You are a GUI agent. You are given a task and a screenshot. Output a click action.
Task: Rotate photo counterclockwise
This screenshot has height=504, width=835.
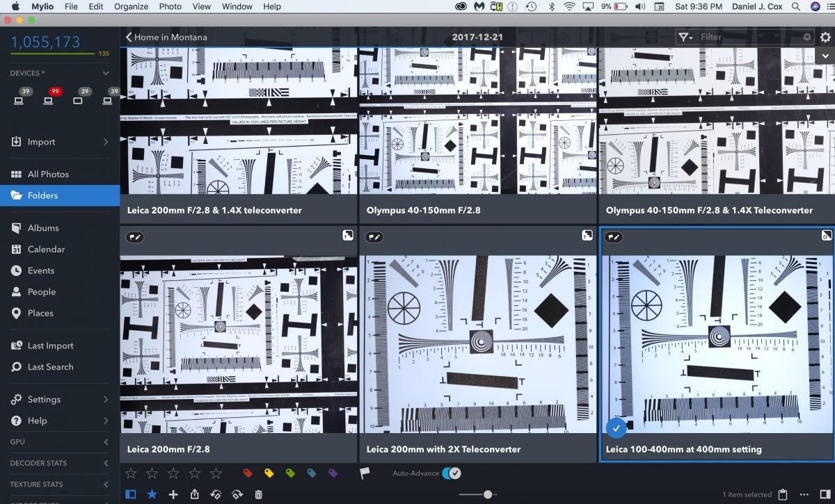pos(216,494)
